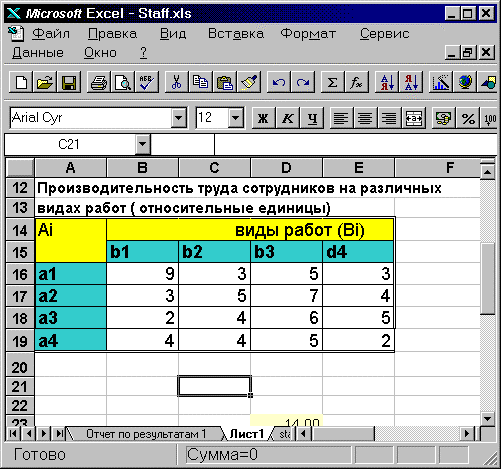Viewport: 501px width, 469px height.
Task: Select the d4 column header cell
Action: point(358,252)
